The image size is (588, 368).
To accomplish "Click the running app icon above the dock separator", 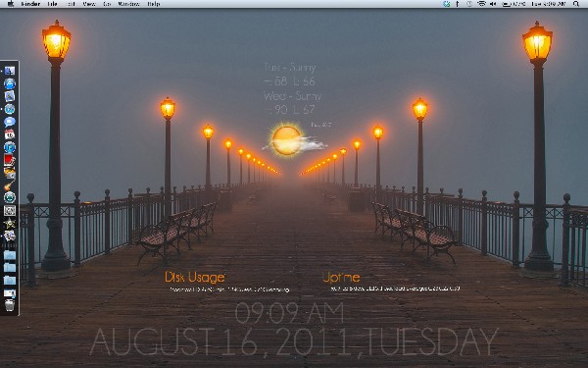I will click(x=10, y=236).
